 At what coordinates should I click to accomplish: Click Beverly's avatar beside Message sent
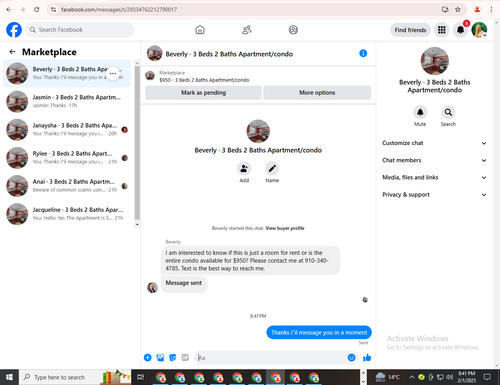[152, 287]
